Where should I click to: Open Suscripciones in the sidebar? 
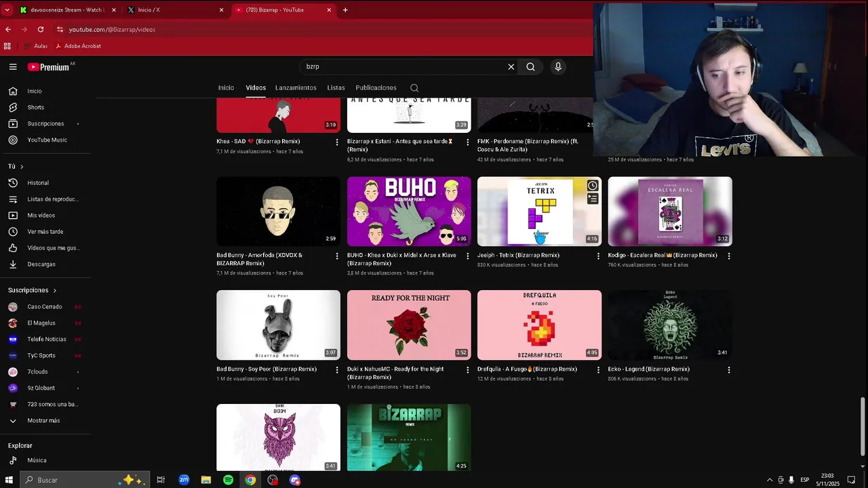45,123
